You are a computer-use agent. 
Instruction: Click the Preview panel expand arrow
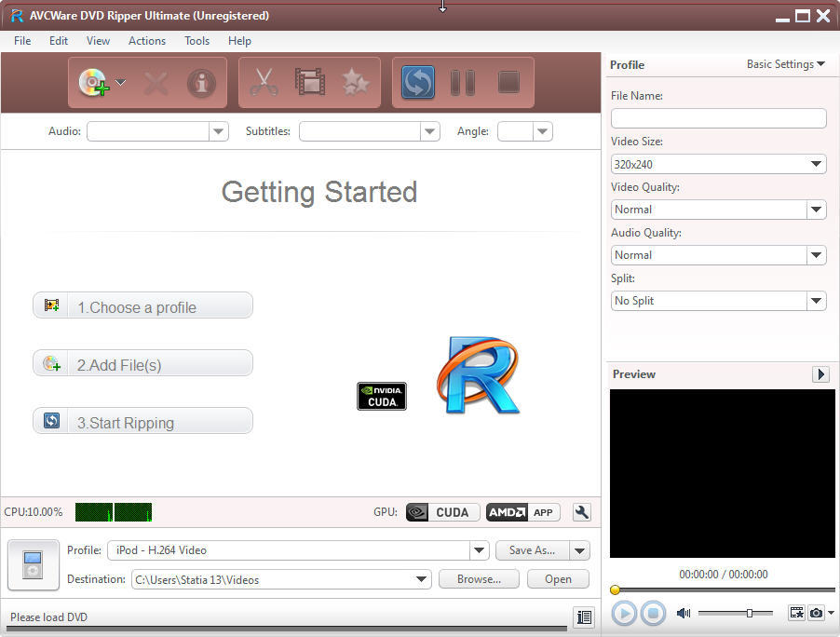click(x=820, y=374)
